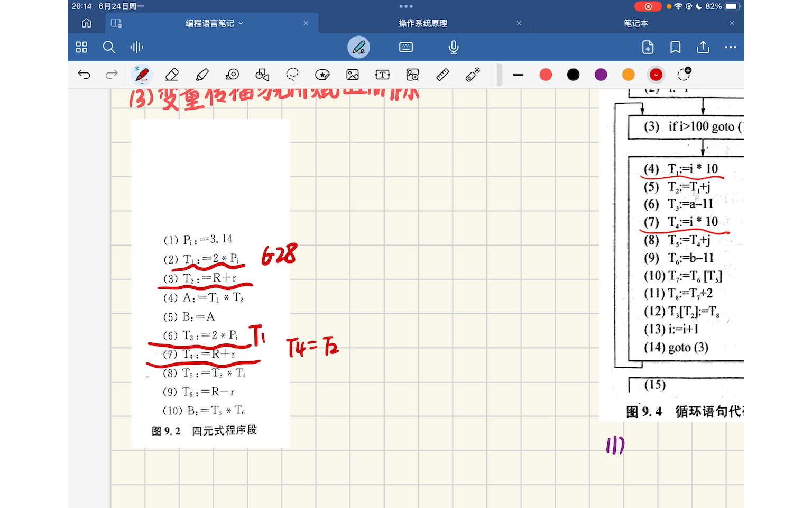Switch to the 操作系统原理 tab
812x508 pixels.
click(423, 23)
